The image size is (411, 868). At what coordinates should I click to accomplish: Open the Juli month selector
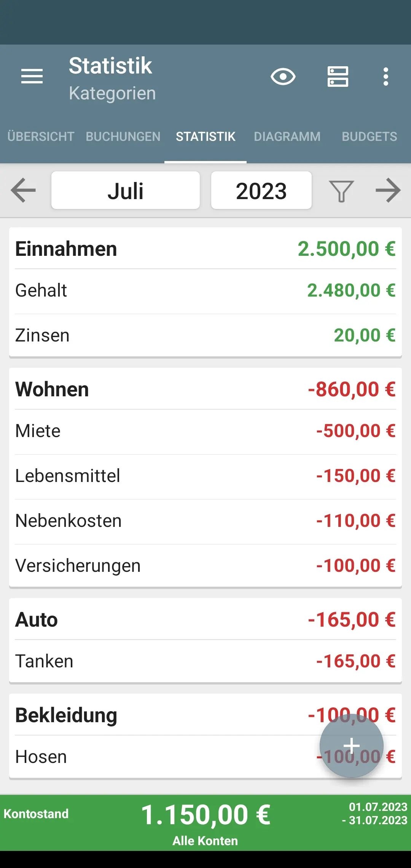(x=126, y=190)
